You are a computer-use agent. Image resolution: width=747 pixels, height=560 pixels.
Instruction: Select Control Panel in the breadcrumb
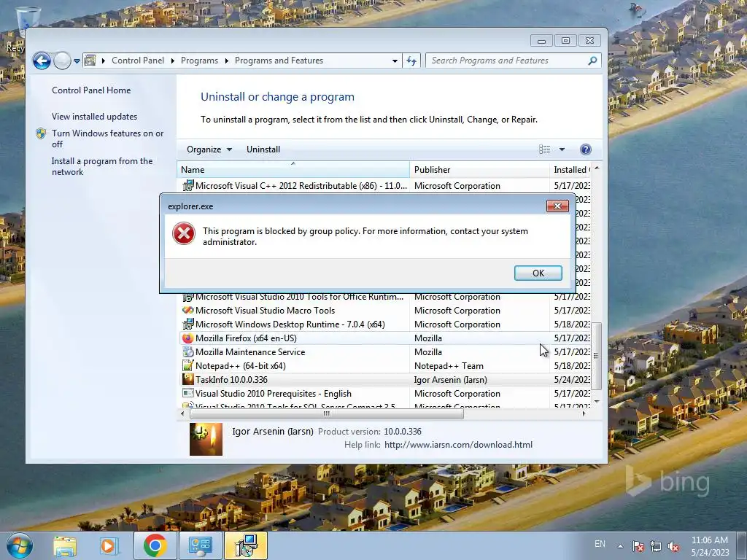138,61
